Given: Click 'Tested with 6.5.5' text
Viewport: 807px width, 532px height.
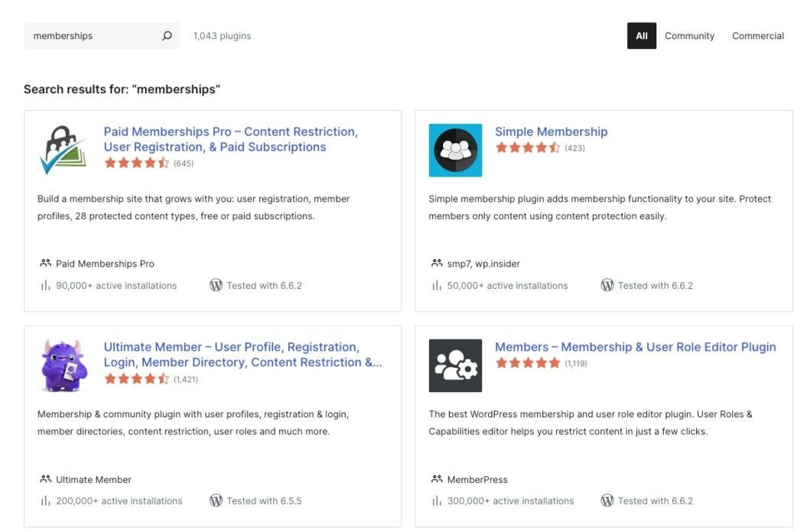Looking at the screenshot, I should [x=264, y=501].
